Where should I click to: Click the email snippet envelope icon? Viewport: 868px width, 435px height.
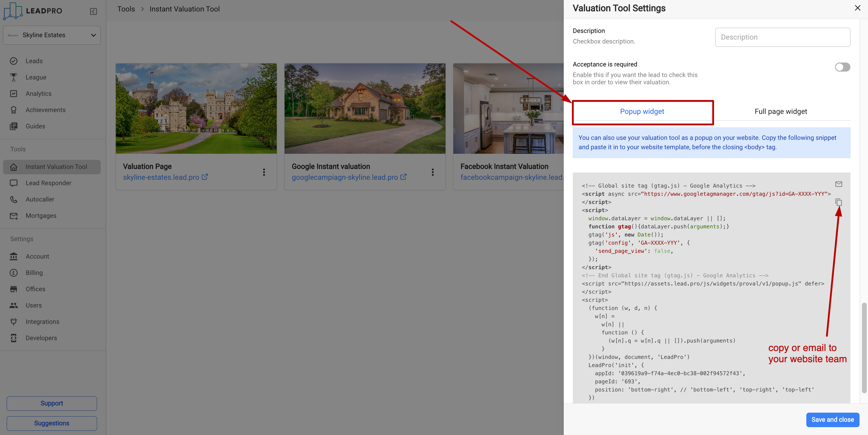838,184
